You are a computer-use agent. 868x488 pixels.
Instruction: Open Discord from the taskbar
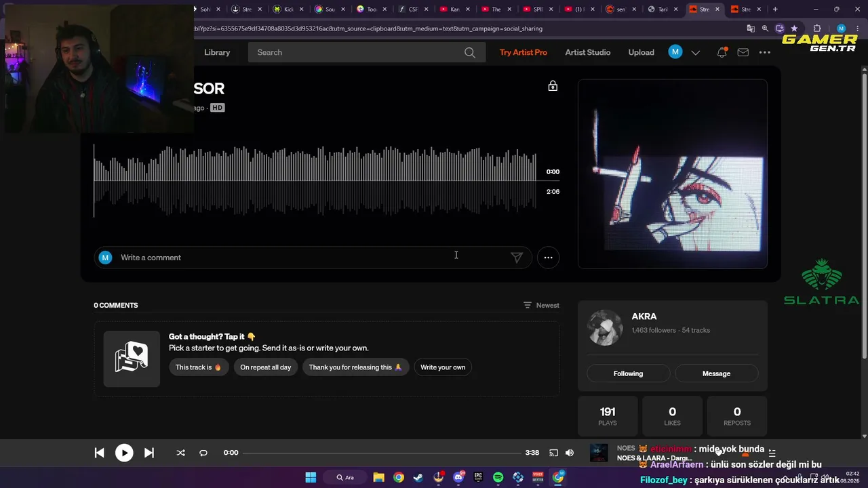(458, 477)
